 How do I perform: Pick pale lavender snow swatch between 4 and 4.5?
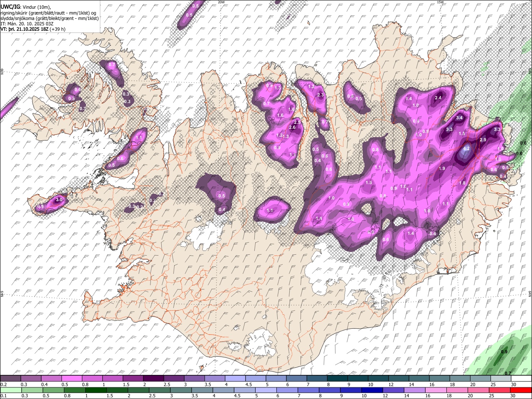(x=235, y=379)
